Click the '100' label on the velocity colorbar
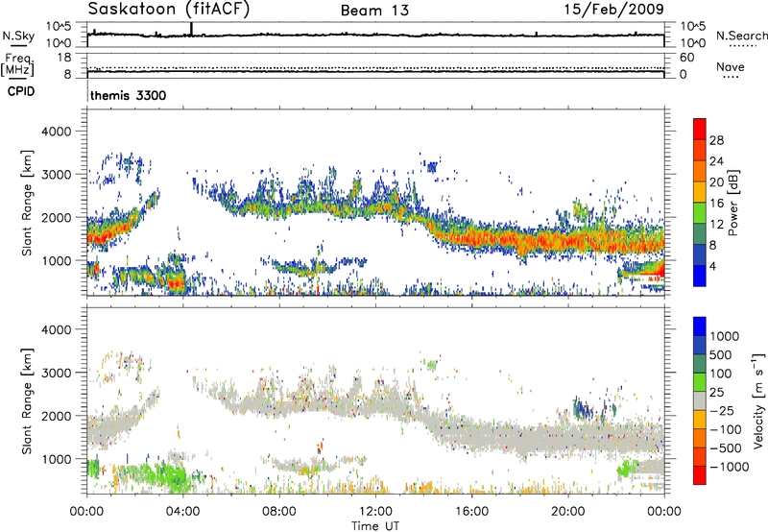Image resolution: width=768 pixels, height=532 pixels. coord(720,374)
